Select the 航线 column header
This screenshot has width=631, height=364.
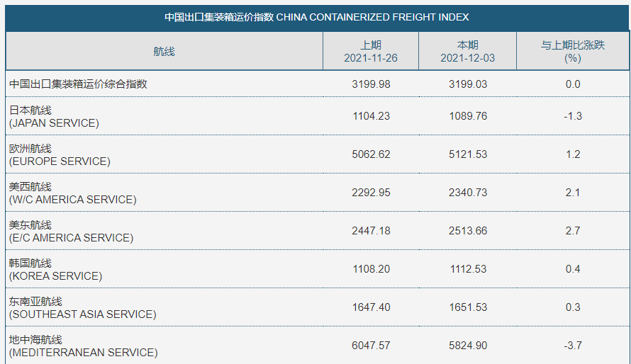[164, 52]
